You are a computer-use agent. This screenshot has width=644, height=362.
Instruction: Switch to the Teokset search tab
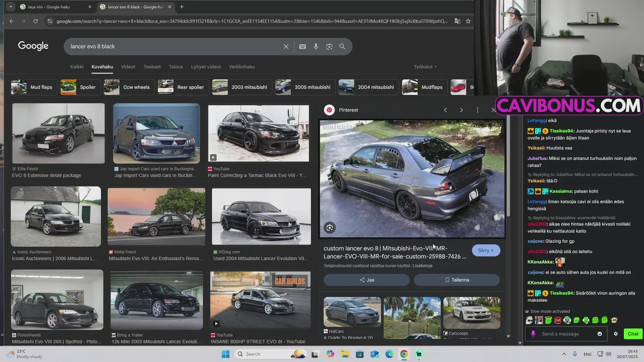152,66
